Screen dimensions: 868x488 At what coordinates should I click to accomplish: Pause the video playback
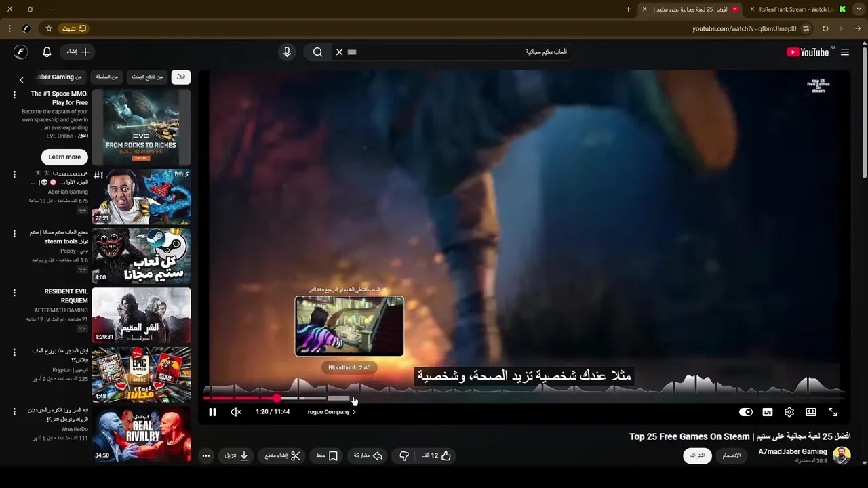[x=212, y=412]
